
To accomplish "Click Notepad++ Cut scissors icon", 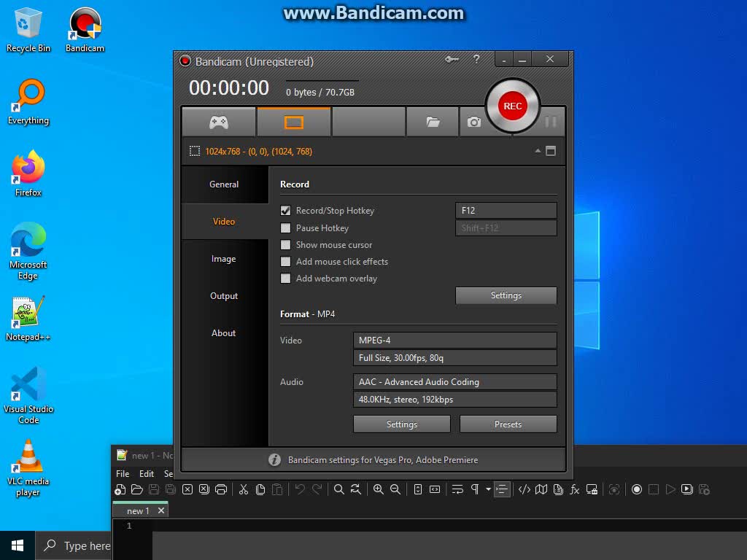I will [x=244, y=489].
